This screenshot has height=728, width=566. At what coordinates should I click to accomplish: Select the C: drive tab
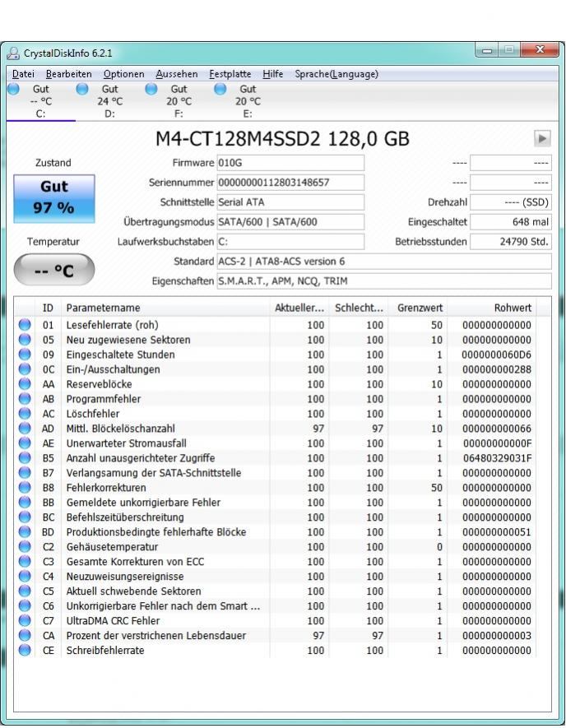click(40, 101)
